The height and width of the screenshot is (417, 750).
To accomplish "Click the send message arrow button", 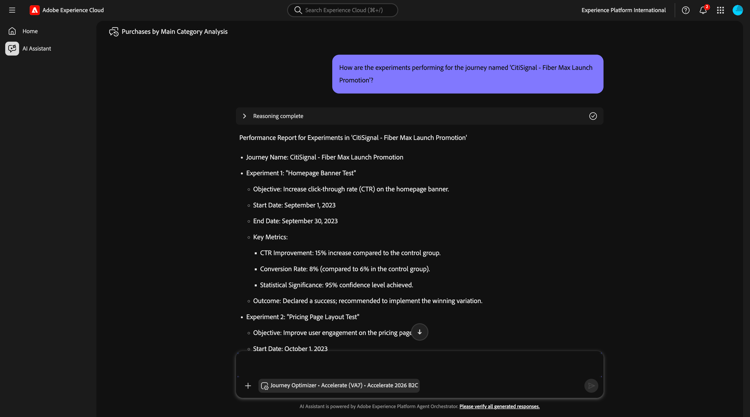I will coord(591,385).
